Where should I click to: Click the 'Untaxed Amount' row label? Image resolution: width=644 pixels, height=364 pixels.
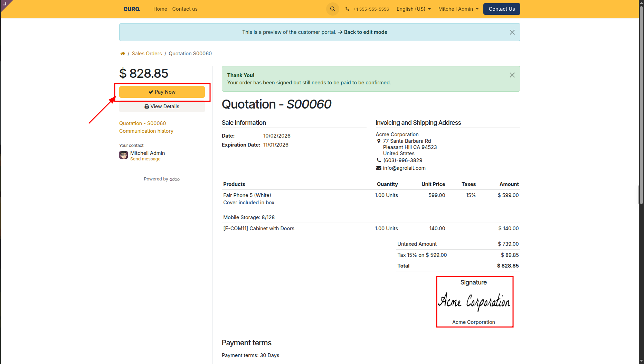[417, 244]
